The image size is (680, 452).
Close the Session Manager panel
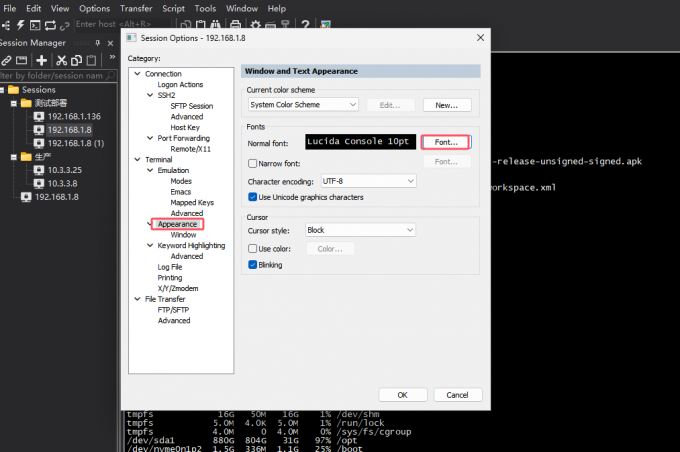111,43
